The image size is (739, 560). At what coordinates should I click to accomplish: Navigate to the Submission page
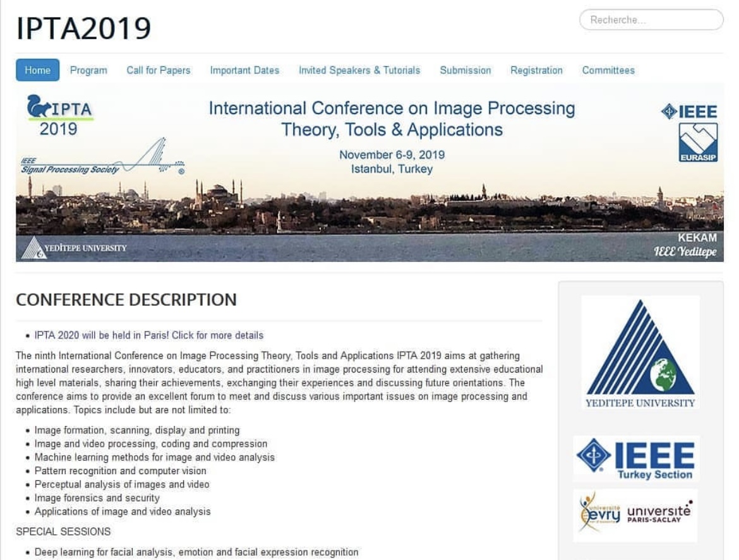coord(465,70)
